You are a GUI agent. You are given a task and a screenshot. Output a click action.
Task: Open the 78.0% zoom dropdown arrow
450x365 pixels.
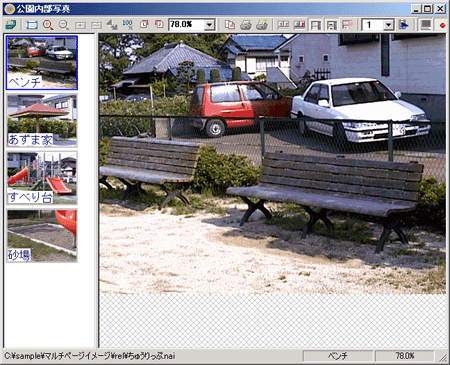[x=210, y=25]
